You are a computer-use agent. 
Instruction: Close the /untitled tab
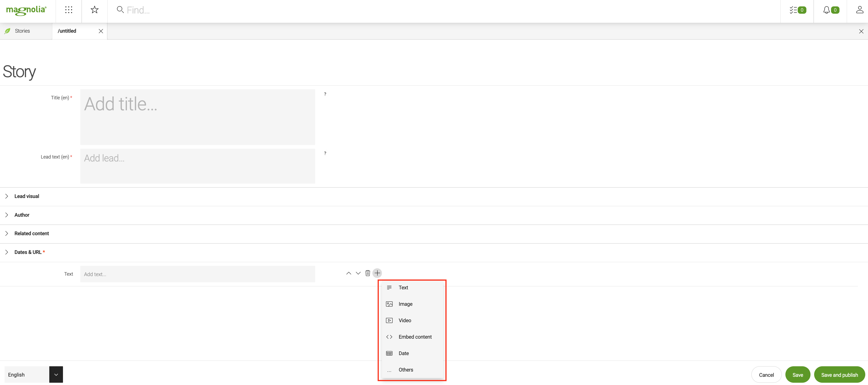pos(101,31)
